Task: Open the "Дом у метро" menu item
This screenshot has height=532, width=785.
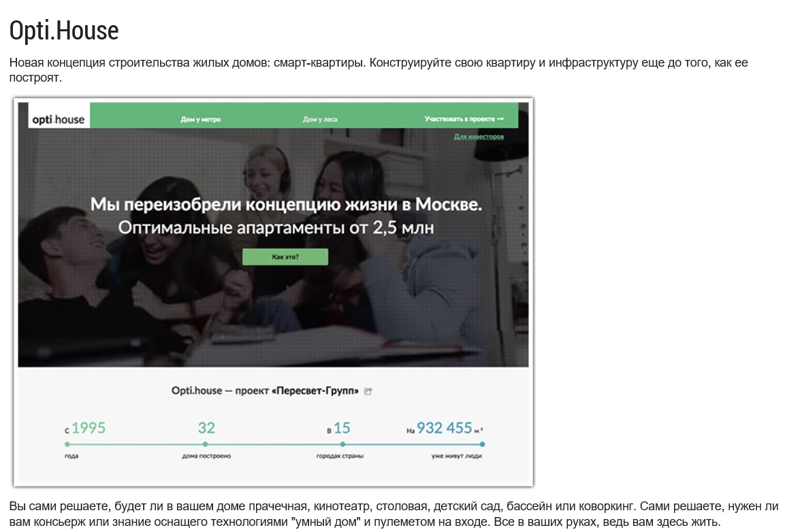Action: pos(200,120)
